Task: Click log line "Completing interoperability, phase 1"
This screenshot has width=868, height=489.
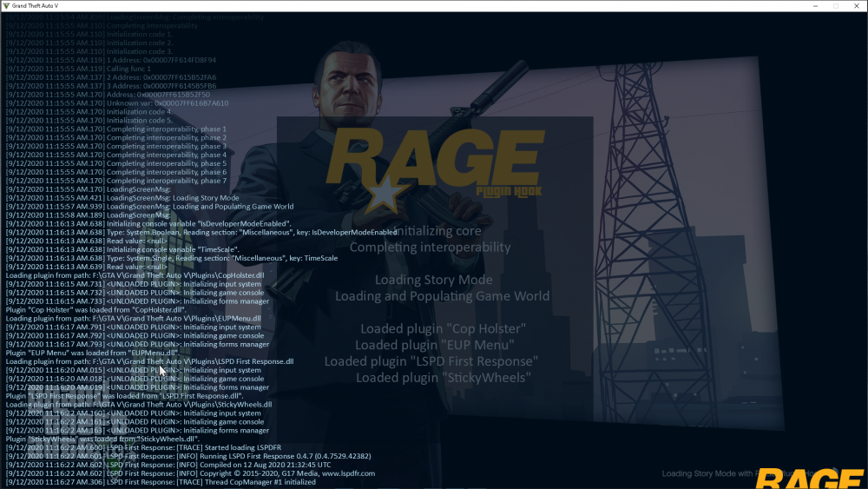Action: tap(115, 129)
